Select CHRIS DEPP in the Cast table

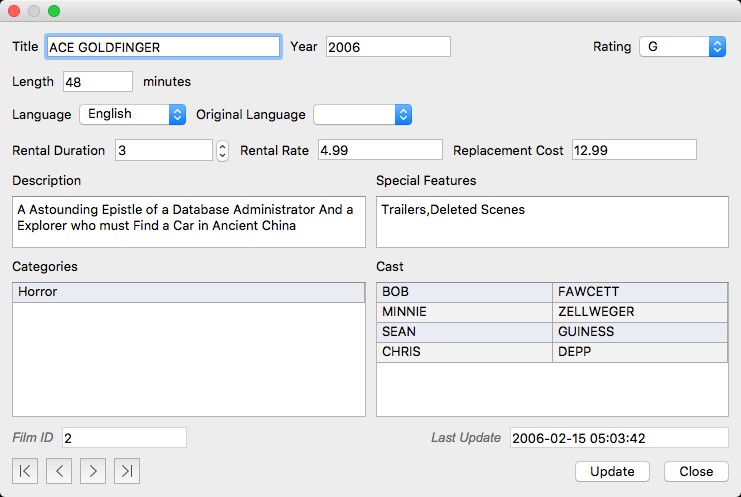tap(551, 352)
